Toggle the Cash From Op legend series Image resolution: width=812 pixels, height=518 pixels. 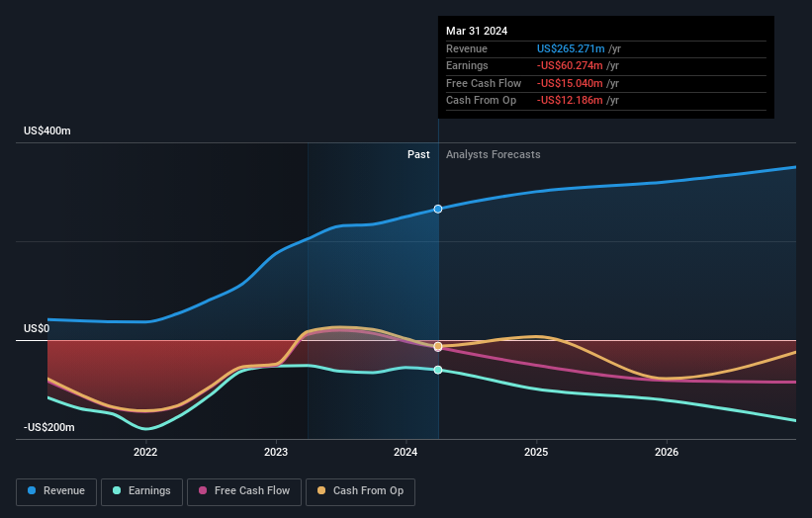(x=360, y=491)
